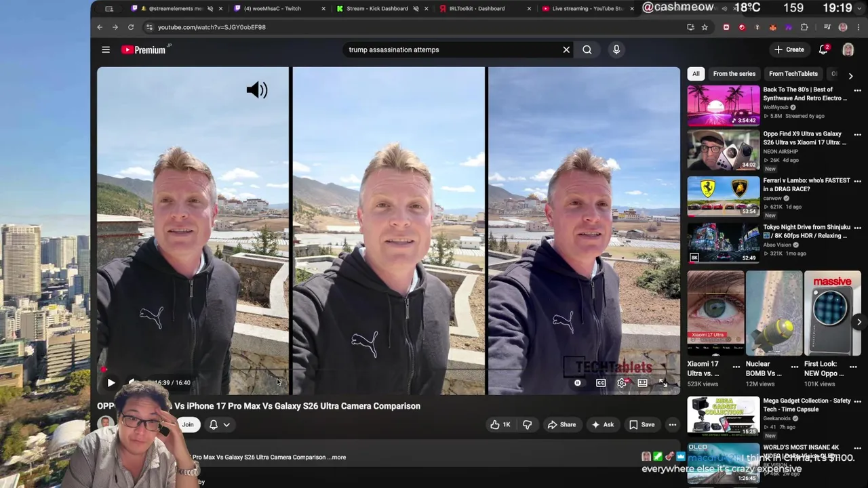868x488 pixels.
Task: Open Mega Gadget Collection video
Action: pos(724,416)
